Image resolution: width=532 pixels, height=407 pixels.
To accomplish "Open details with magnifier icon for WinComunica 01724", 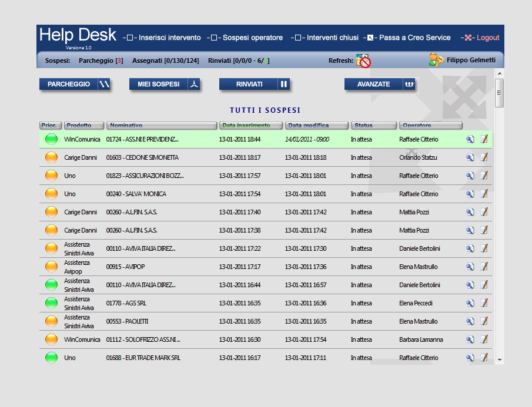I will (x=470, y=139).
